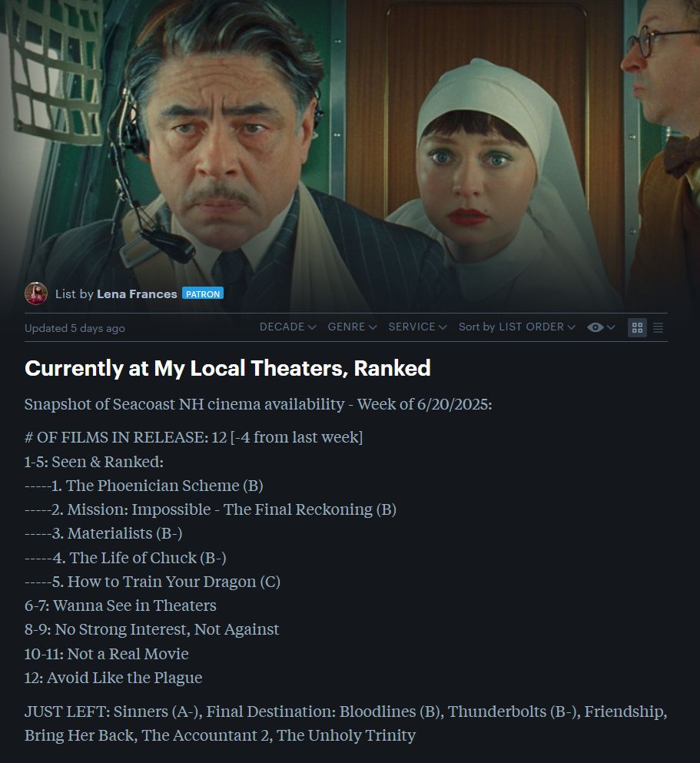
Task: Expand the DECADE chevron arrow
Action: click(x=312, y=327)
